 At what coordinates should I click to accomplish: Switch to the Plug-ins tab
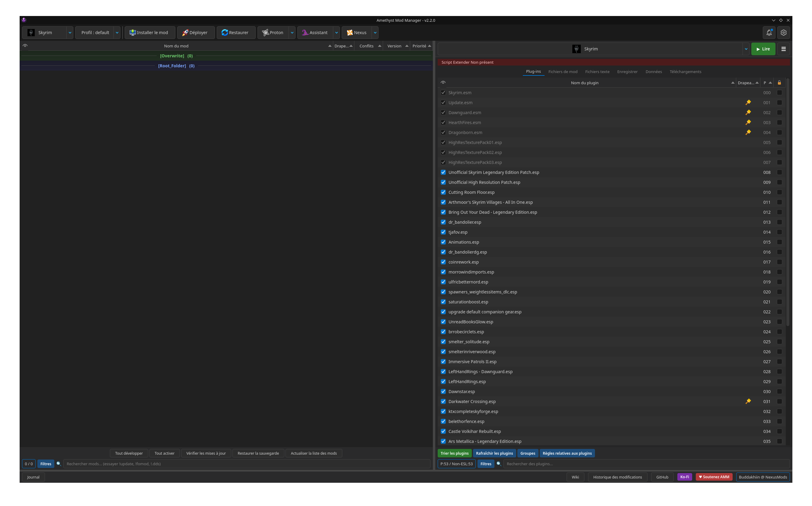tap(533, 72)
